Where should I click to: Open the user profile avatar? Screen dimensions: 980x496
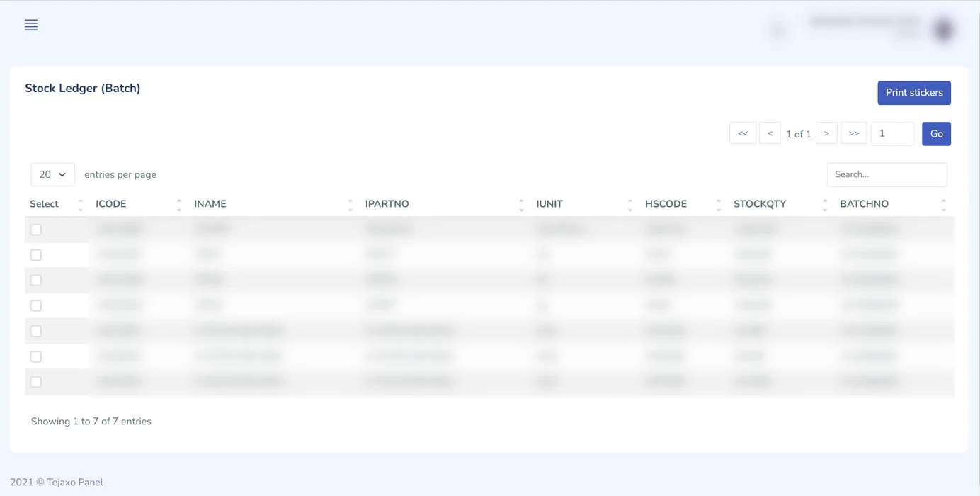tap(943, 30)
